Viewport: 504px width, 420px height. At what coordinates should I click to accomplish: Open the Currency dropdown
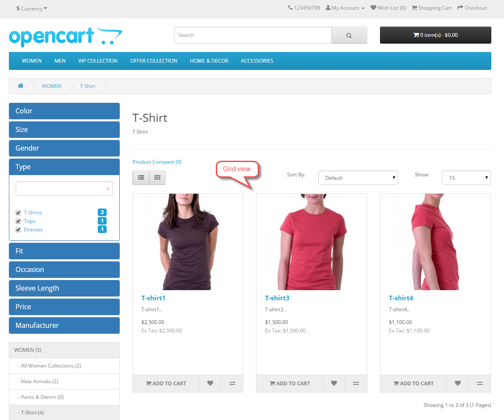coord(31,8)
